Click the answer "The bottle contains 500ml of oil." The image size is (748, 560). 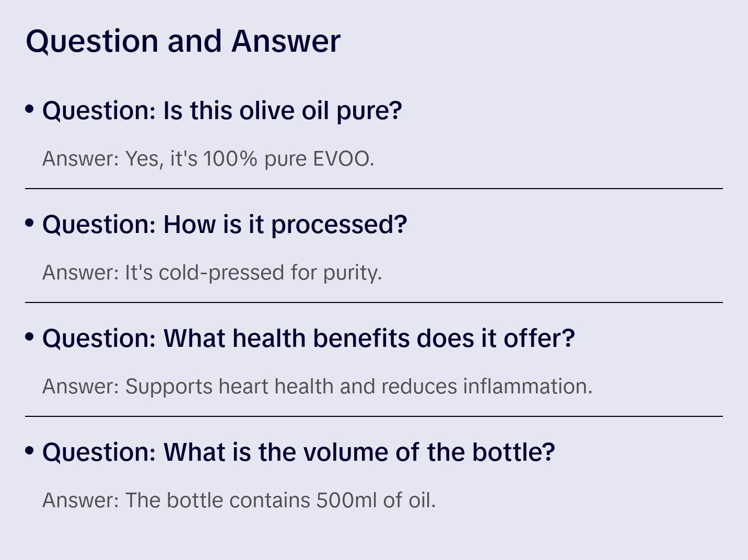coord(239,500)
